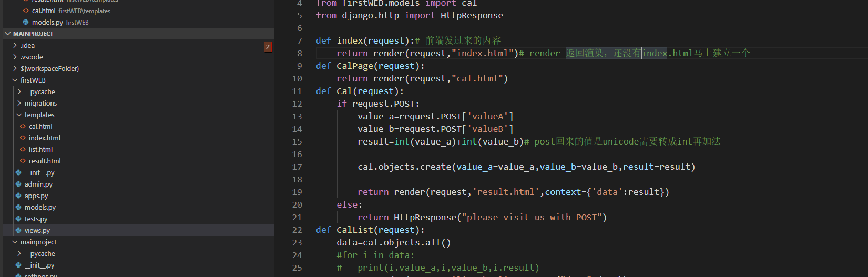Screen dimensions: 868x277
Task: Click the "else:" keyword on line 20
Action: point(350,205)
